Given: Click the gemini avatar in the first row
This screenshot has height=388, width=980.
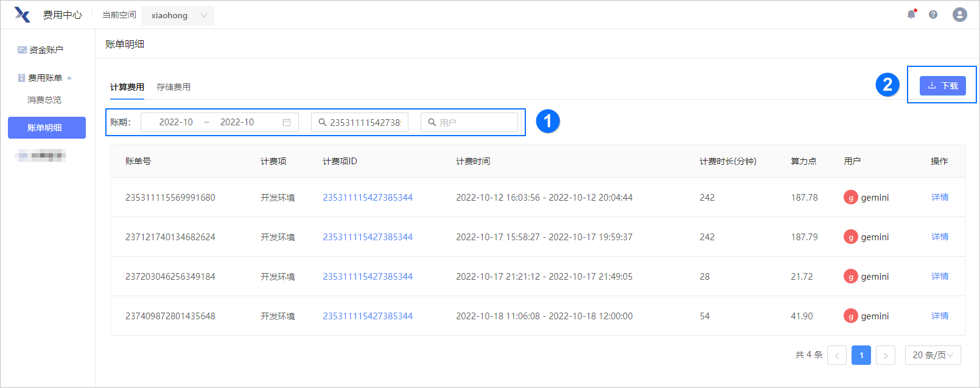Looking at the screenshot, I should 850,198.
